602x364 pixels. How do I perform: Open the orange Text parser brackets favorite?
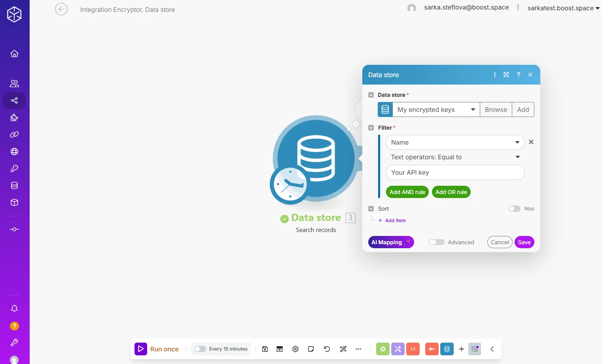point(413,349)
